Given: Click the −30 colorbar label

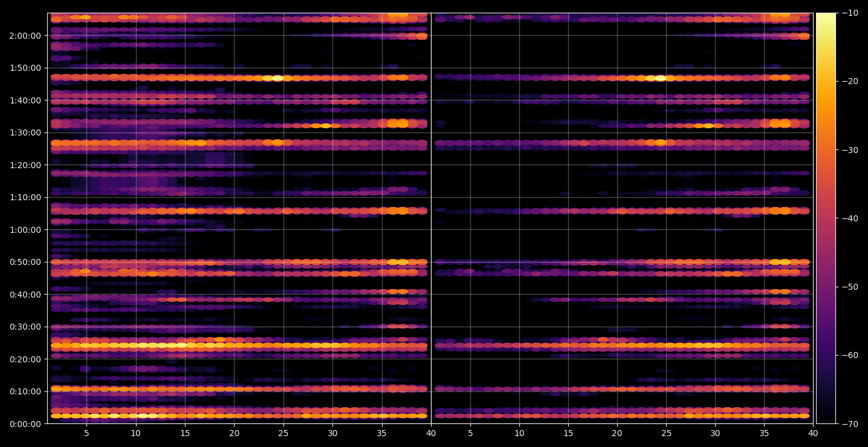Looking at the screenshot, I should (x=849, y=150).
